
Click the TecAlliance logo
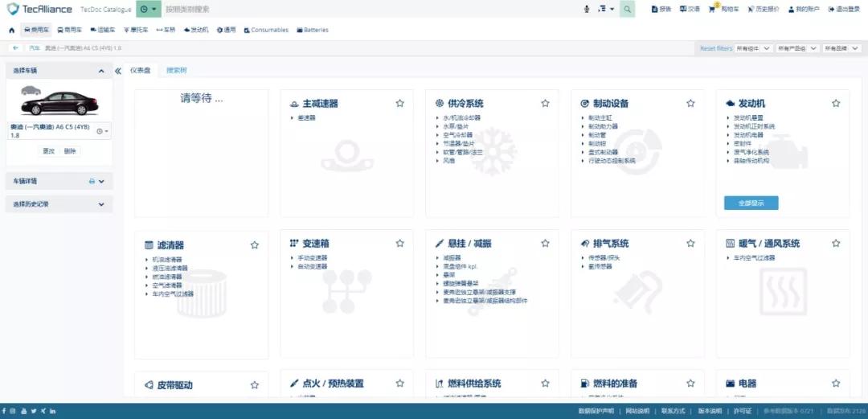coord(39,9)
